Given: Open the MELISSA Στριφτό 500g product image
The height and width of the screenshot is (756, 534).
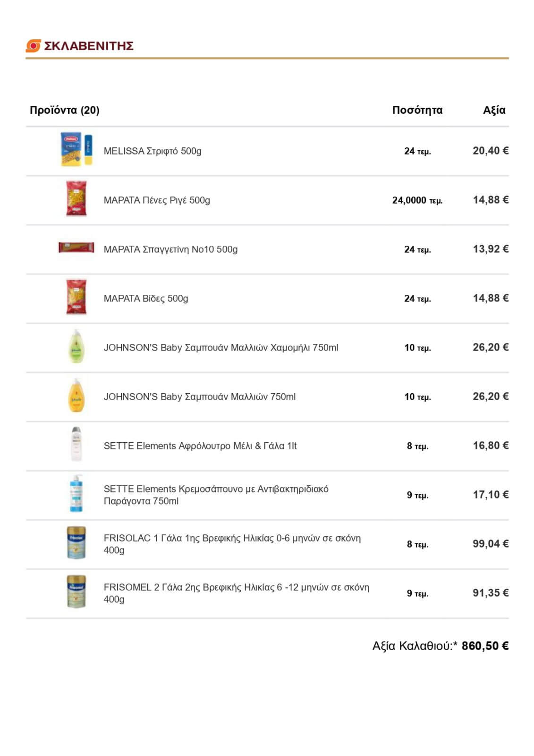Looking at the screenshot, I should [76, 150].
